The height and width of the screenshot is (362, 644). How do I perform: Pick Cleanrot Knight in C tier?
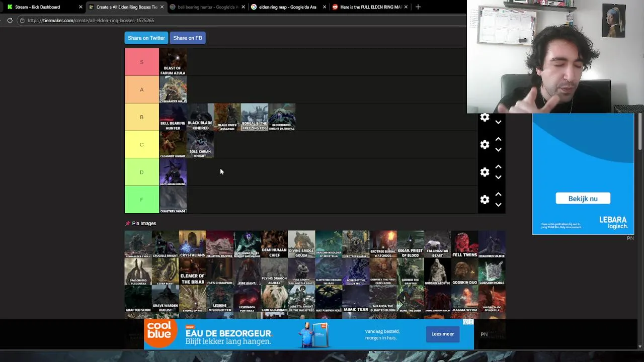(x=173, y=145)
